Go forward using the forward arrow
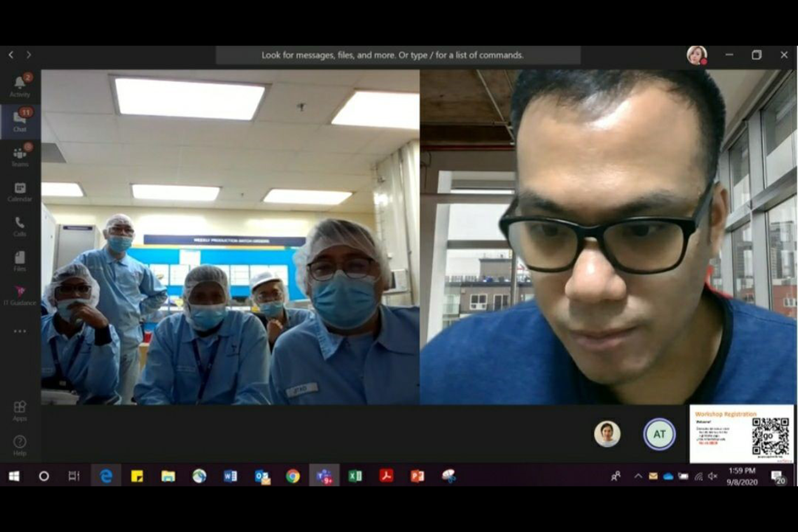This screenshot has height=532, width=798. point(29,55)
